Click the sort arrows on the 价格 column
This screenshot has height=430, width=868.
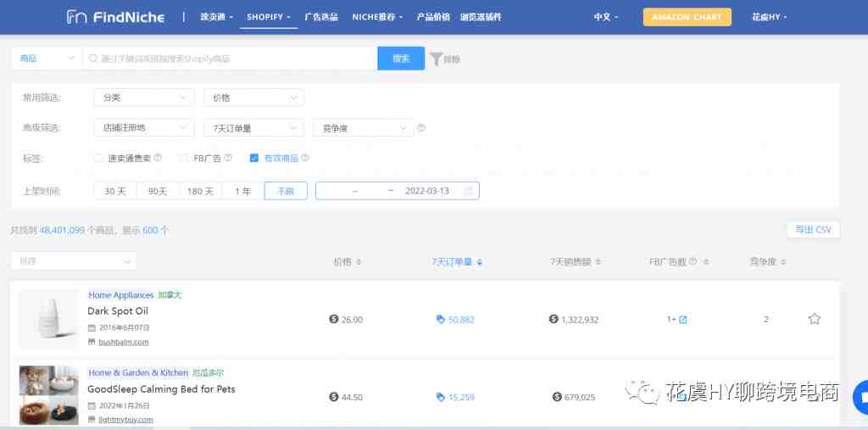coord(359,261)
